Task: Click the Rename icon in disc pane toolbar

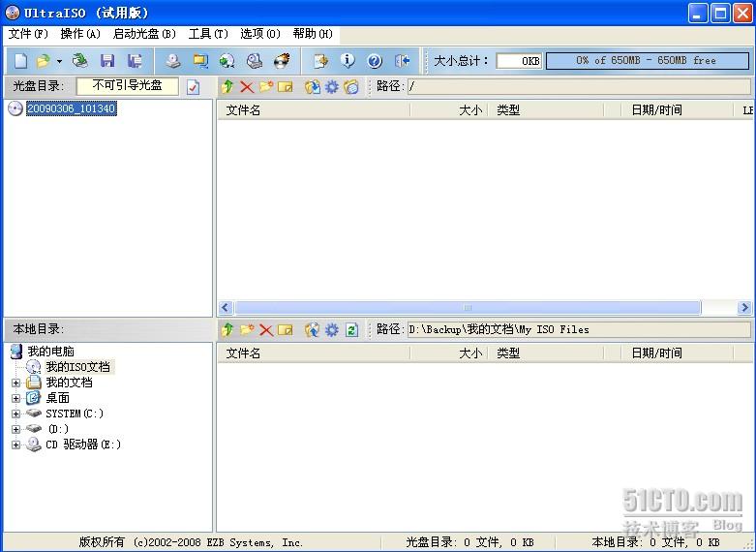Action: click(x=285, y=87)
